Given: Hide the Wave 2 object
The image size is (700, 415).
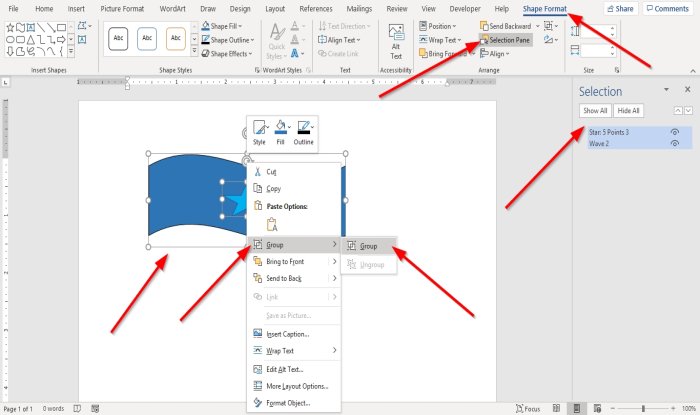Looking at the screenshot, I should point(675,143).
